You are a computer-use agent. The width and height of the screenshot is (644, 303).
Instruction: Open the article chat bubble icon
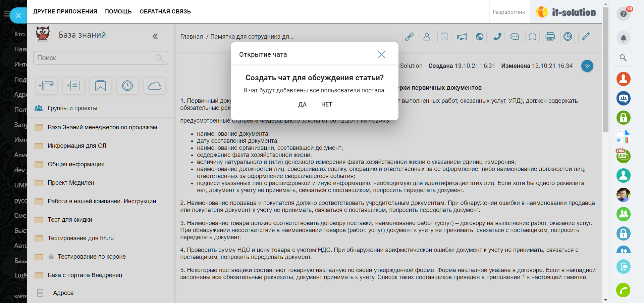(515, 37)
